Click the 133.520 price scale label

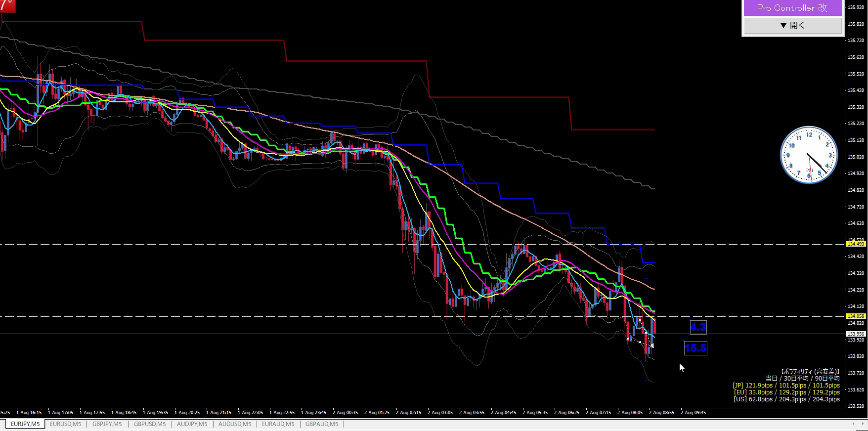(x=856, y=406)
